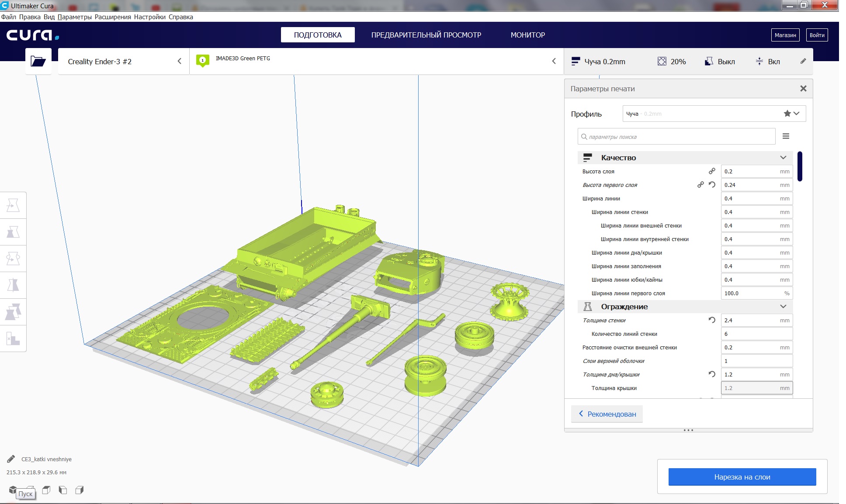
Task: Collapse the Ограждение settings section
Action: 783,307
